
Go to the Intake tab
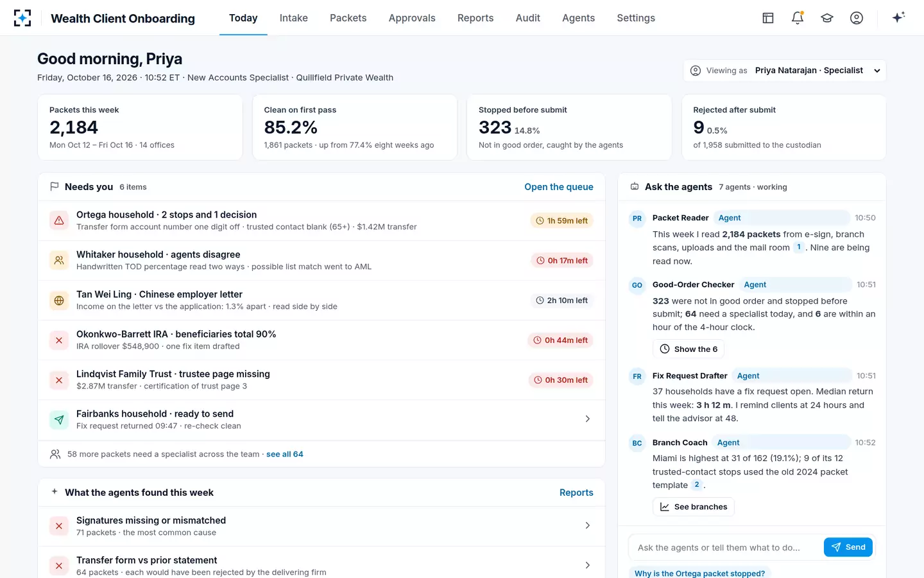click(294, 18)
